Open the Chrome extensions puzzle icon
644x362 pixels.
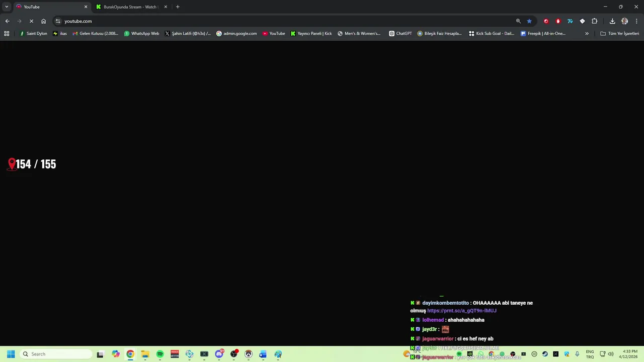click(x=595, y=21)
